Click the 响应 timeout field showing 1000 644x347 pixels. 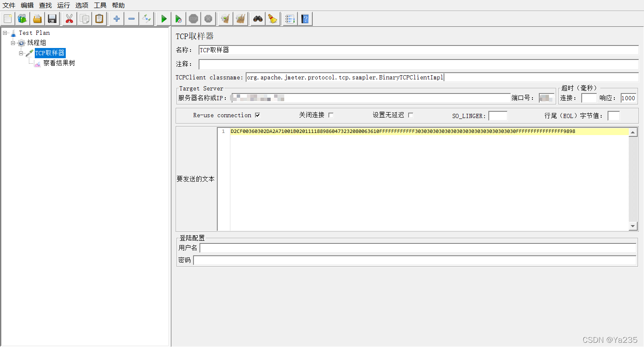pyautogui.click(x=628, y=98)
